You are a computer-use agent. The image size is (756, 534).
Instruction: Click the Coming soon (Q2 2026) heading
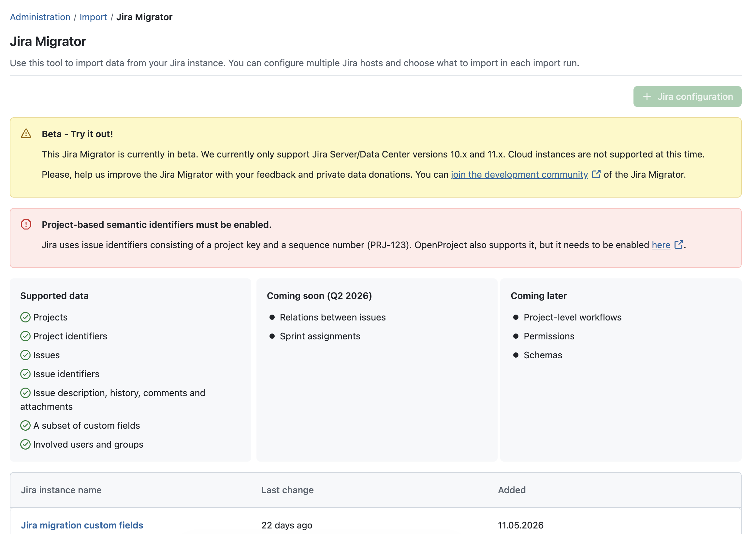click(319, 296)
